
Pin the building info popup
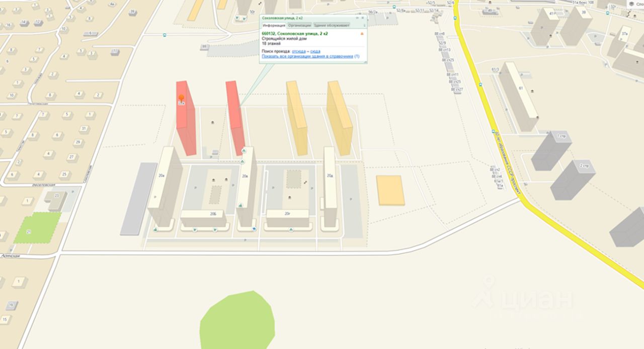[x=358, y=18]
